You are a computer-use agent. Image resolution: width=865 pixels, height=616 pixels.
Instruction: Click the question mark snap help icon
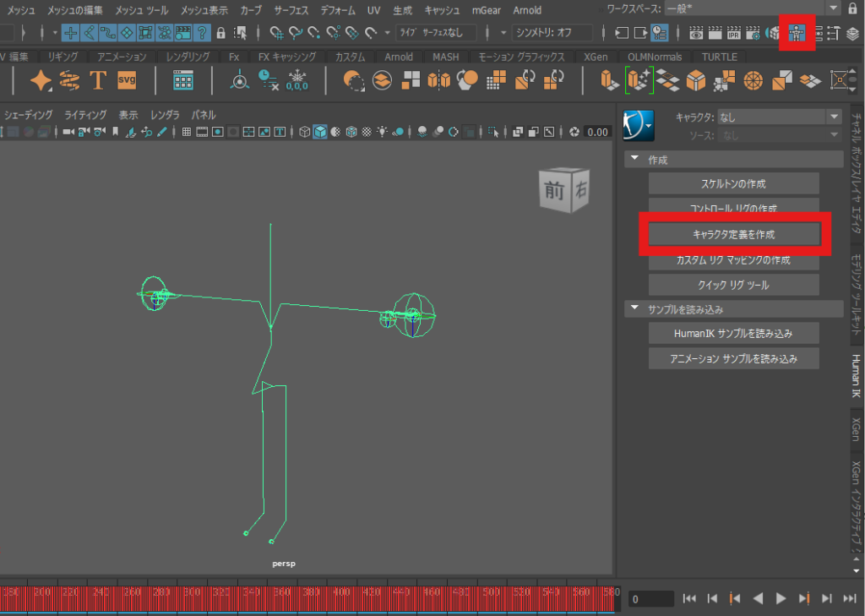[203, 33]
